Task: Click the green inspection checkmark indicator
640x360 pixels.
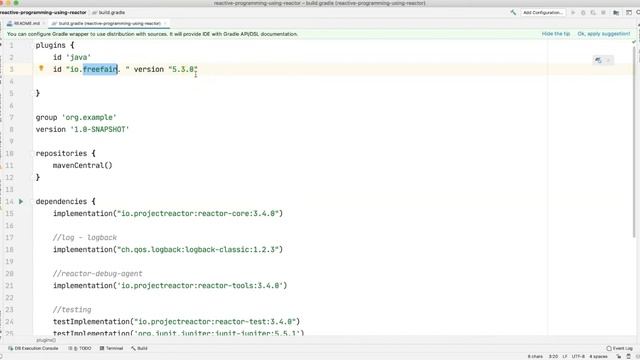Action: pyautogui.click(x=634, y=42)
